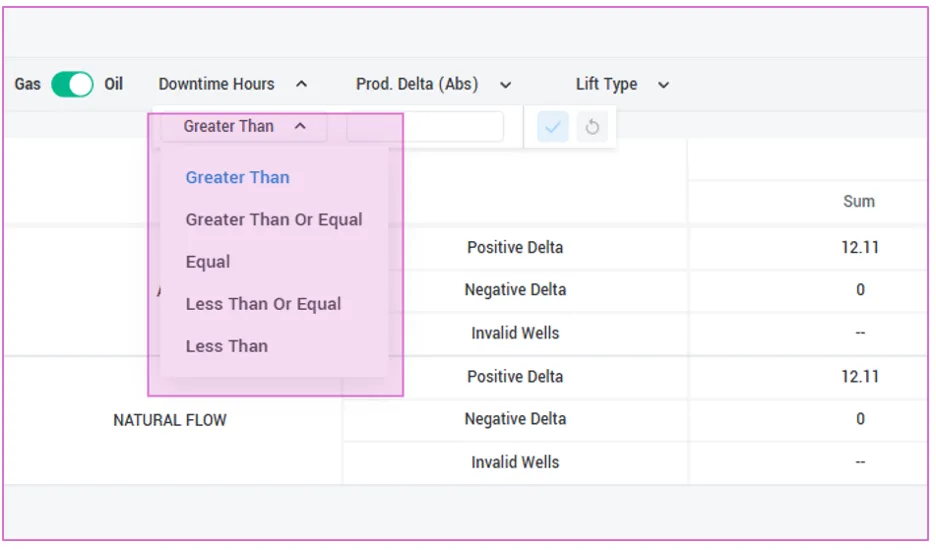
Task: Toggle the Gas/Oil switch
Action: (x=72, y=84)
